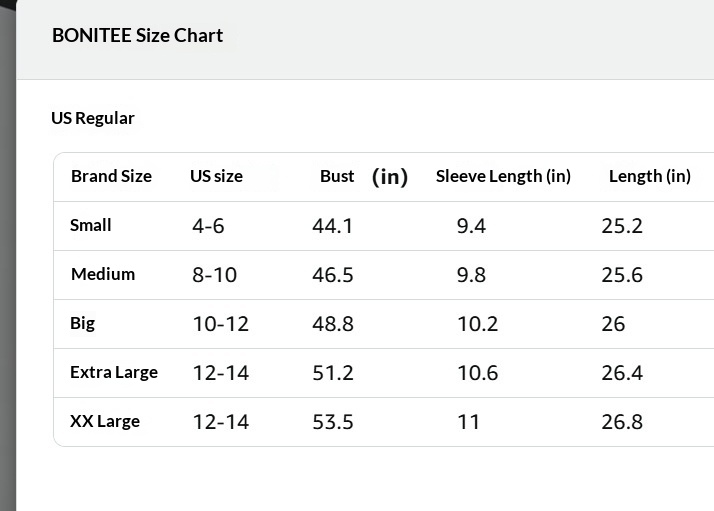
Task: Select the Big size row label
Action: point(82,323)
